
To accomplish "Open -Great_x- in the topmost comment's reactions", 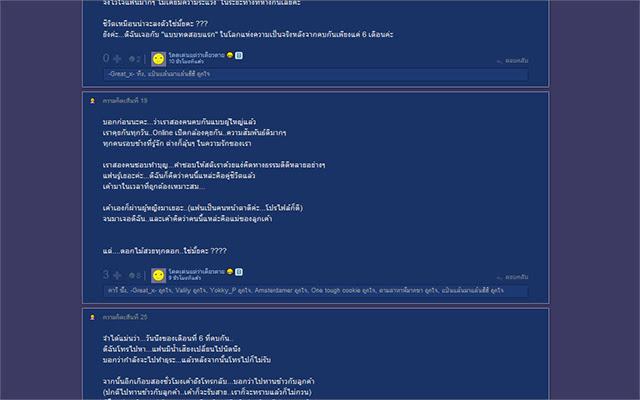I will click(x=121, y=74).
